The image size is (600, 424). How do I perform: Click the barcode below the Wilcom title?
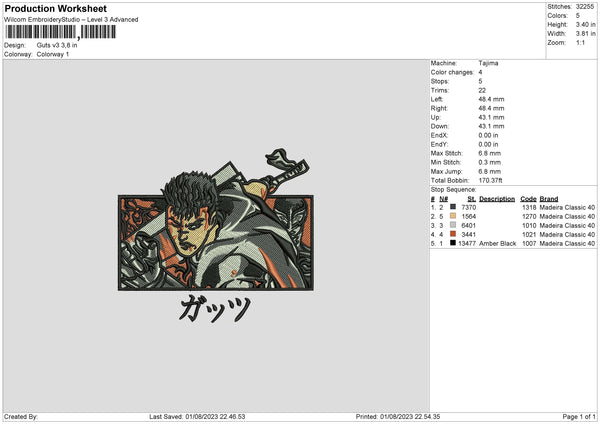tap(60, 32)
